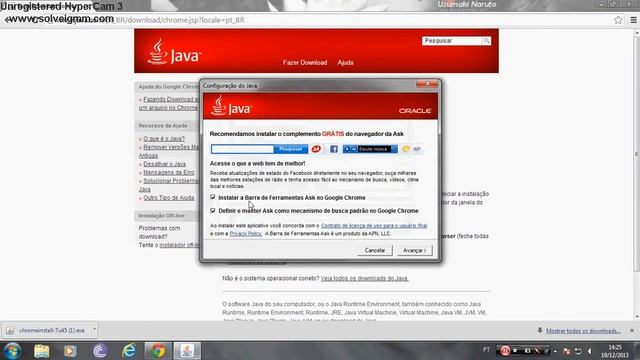The image size is (640, 360).
Task: Bookmark page with the star icon
Action: tap(618, 20)
